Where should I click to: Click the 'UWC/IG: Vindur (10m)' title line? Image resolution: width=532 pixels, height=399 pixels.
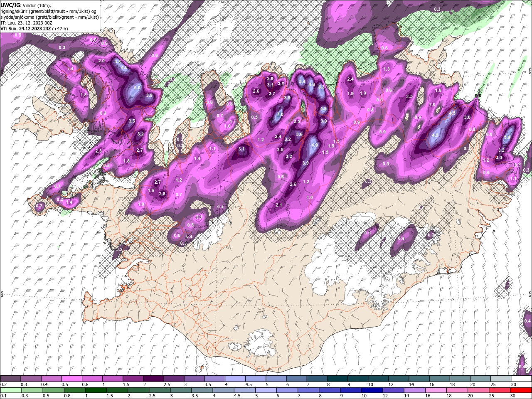pyautogui.click(x=26, y=5)
